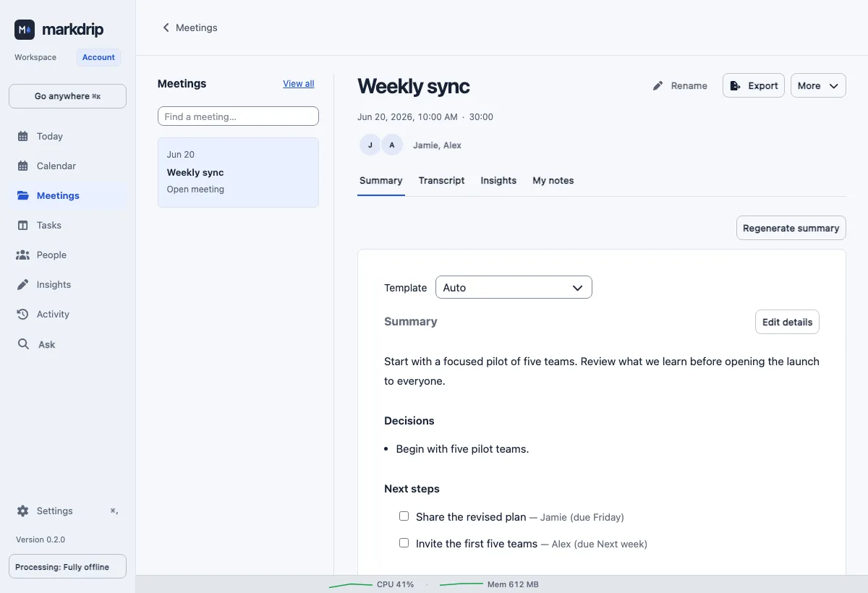868x593 pixels.
Task: Go to People in sidebar
Action: [x=51, y=255]
